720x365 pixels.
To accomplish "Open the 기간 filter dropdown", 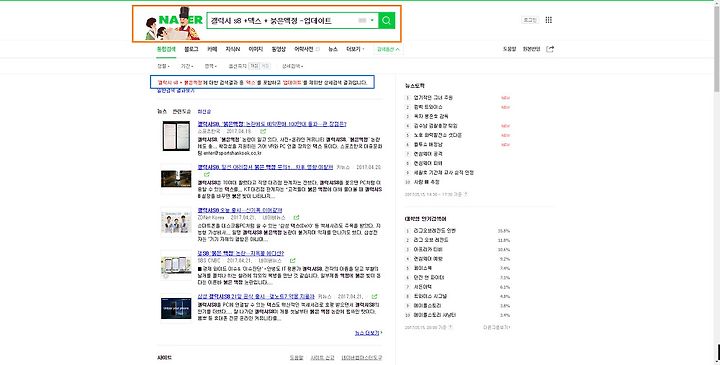I will click(186, 66).
